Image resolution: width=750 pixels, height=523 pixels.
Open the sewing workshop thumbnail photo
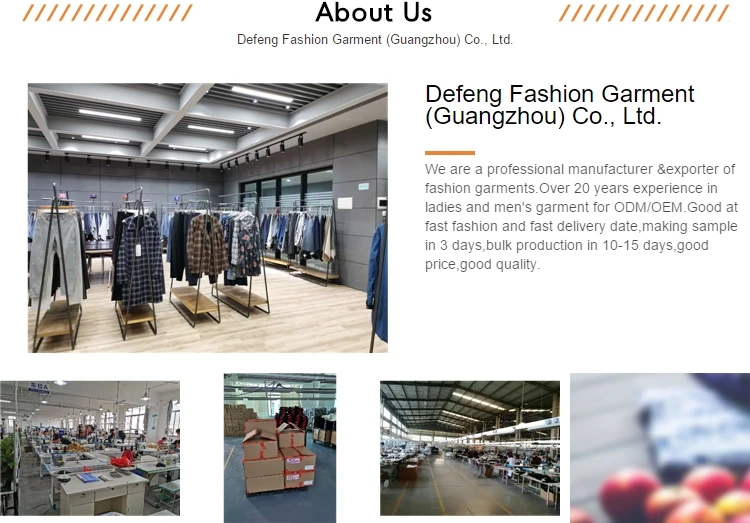90,448
